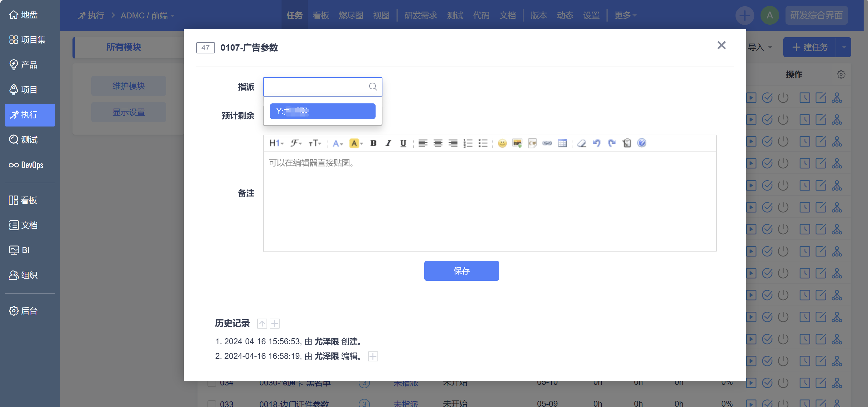The image size is (868, 407).
Task: Click the 保存 save button
Action: [461, 271]
